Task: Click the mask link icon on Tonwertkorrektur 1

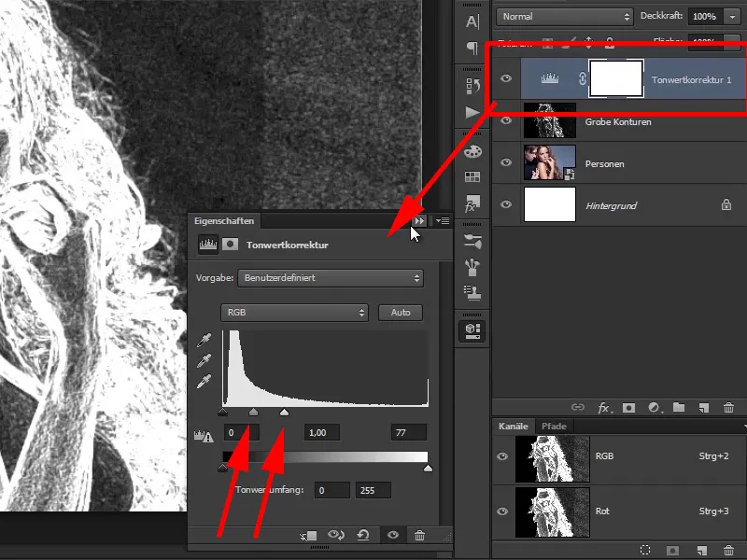Action: click(x=582, y=78)
